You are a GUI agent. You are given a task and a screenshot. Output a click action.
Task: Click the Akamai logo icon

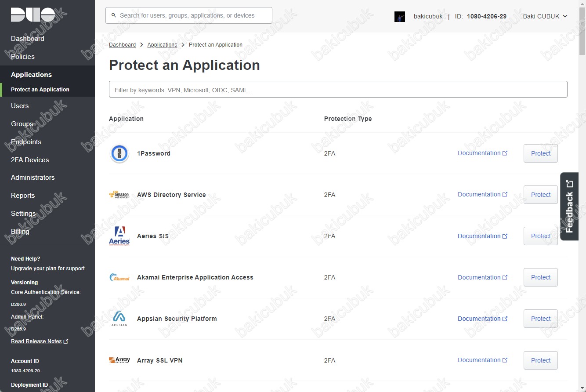point(119,277)
